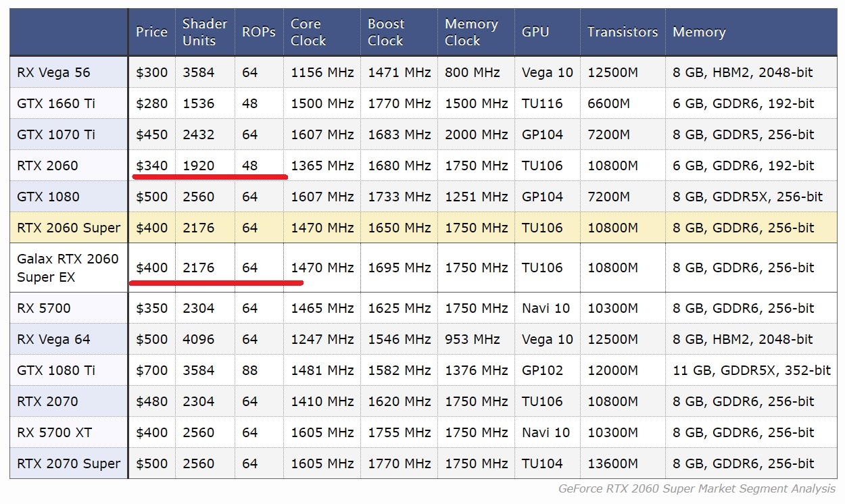The image size is (845, 504).
Task: Click the Transistors column header
Action: tap(622, 32)
